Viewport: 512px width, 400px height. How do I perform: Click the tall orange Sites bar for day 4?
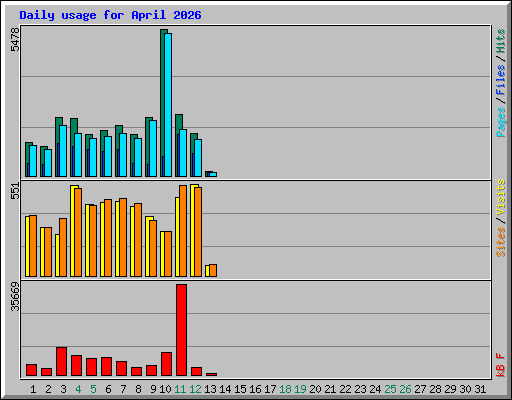[x=78, y=232]
